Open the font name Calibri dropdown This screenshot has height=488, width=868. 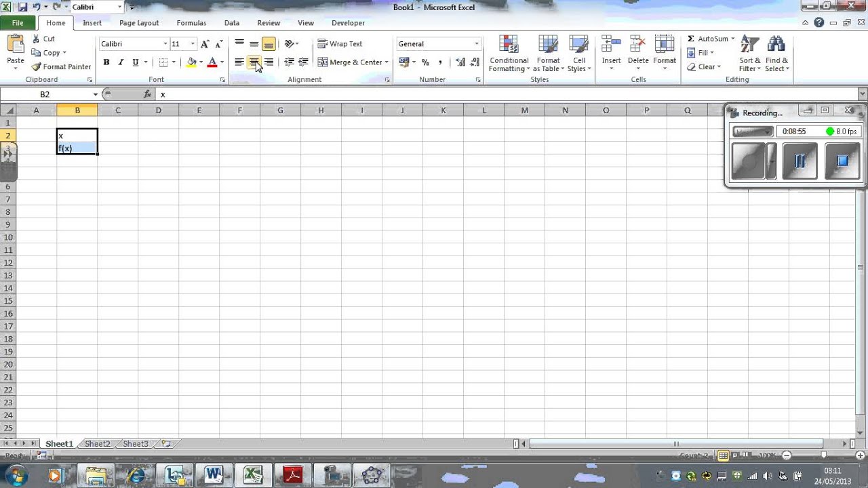point(165,44)
